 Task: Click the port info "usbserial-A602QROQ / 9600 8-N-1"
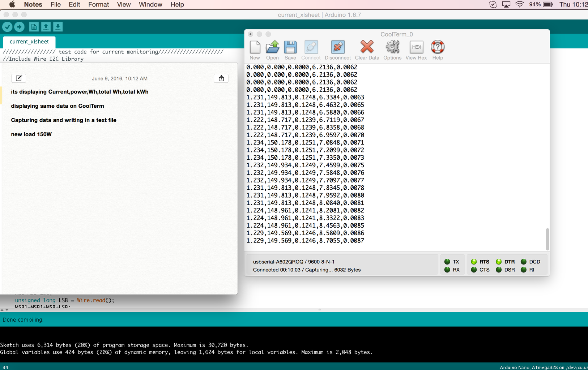(x=294, y=262)
